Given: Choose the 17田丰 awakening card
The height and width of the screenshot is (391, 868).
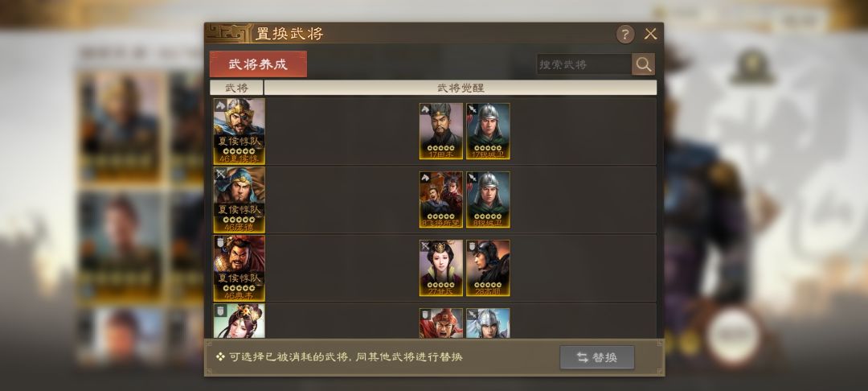Looking at the screenshot, I should click(441, 131).
